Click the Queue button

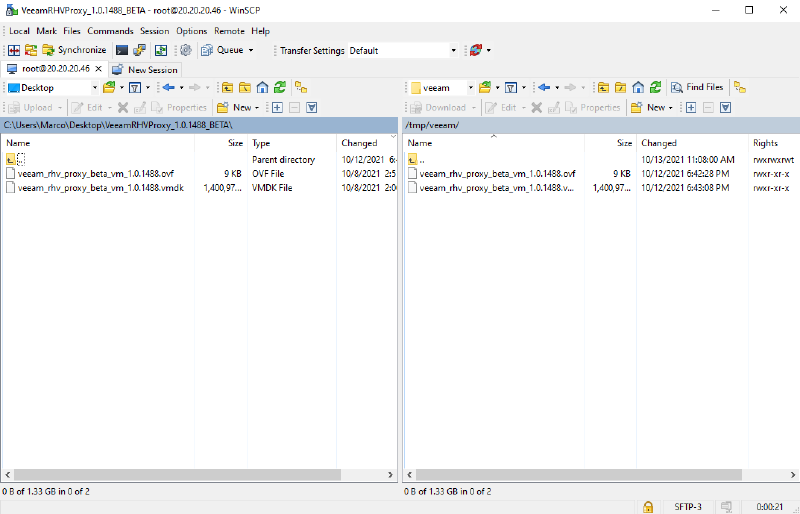(222, 50)
